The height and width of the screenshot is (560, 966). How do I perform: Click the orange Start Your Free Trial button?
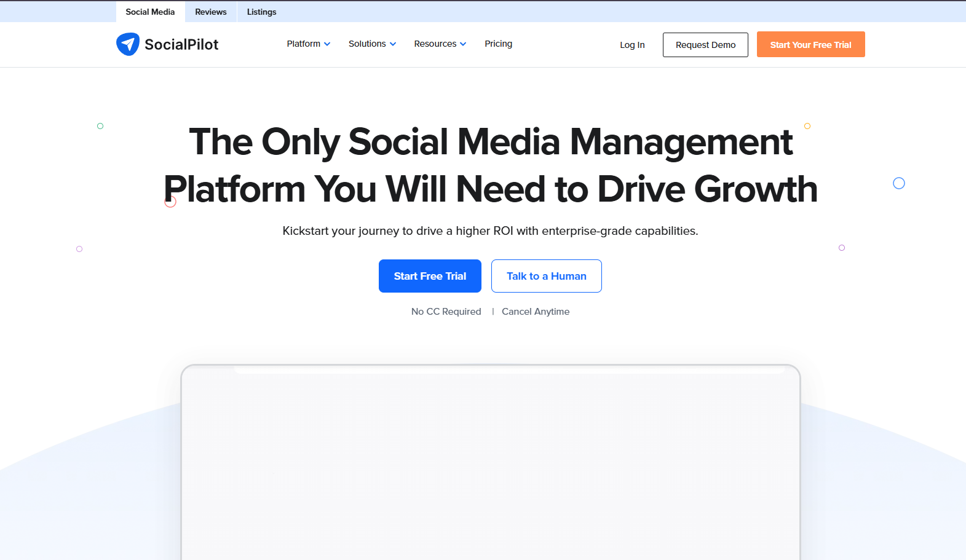click(810, 44)
